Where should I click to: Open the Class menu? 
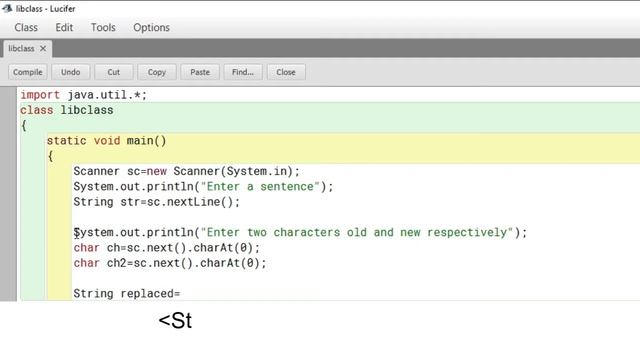26,27
